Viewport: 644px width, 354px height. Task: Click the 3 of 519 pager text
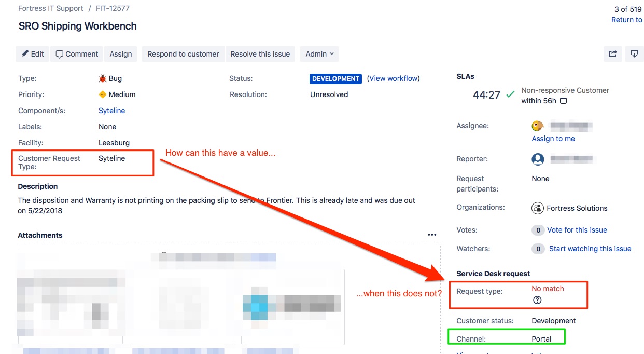628,9
